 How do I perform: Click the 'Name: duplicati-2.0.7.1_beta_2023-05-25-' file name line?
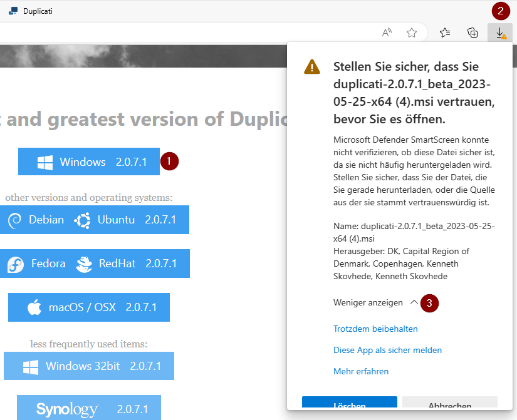[x=414, y=227]
